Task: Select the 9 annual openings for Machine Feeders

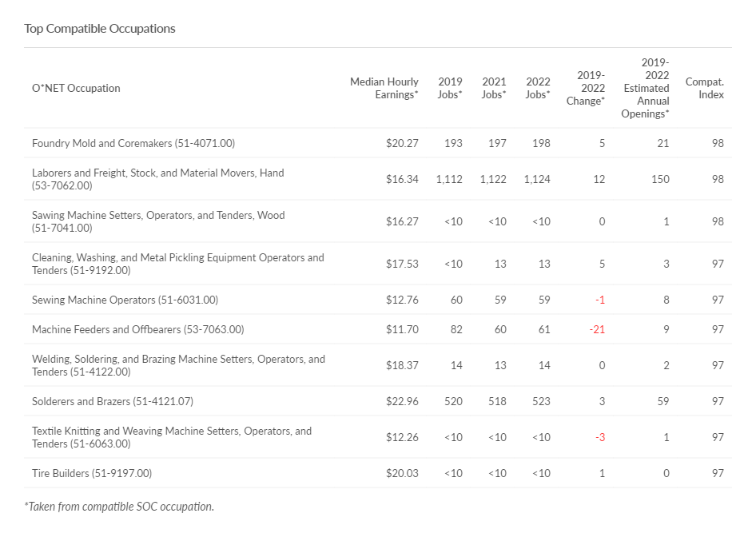Action: [x=666, y=330]
